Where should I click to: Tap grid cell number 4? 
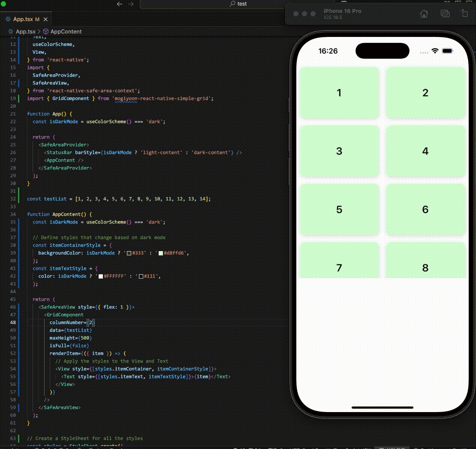pyautogui.click(x=425, y=151)
